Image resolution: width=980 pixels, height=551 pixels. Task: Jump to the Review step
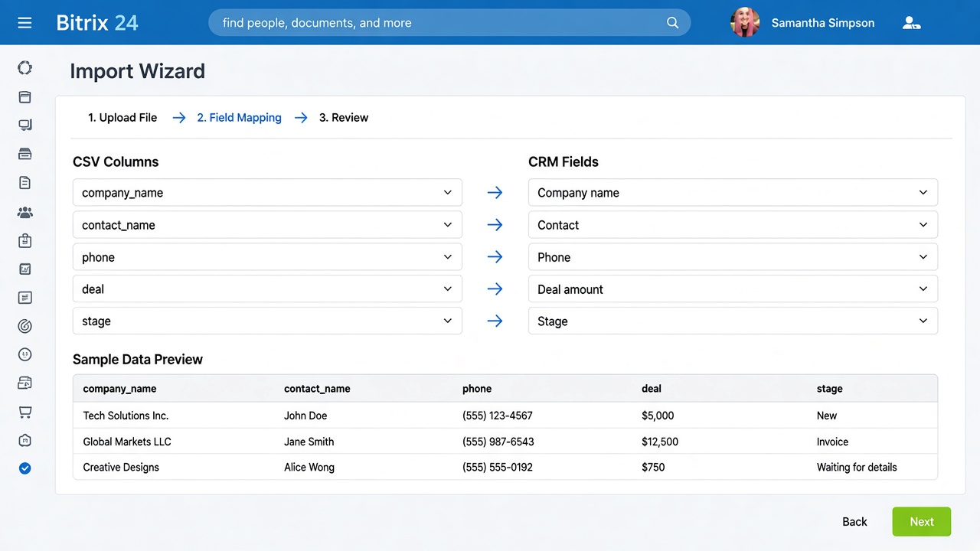[x=344, y=118]
